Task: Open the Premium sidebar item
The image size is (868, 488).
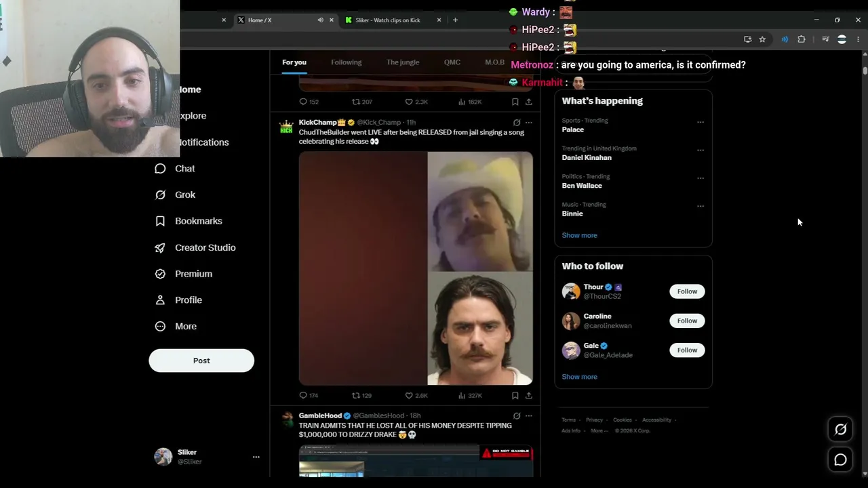Action: tap(183, 274)
